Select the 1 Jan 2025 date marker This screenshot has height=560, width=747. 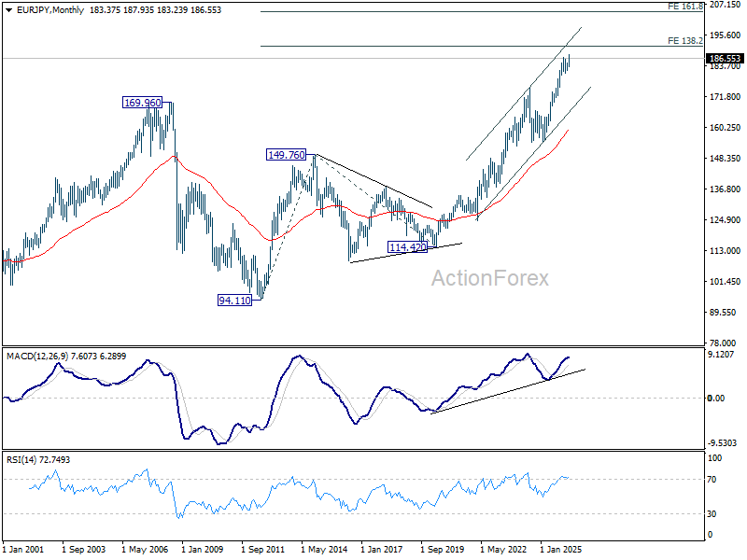560,550
